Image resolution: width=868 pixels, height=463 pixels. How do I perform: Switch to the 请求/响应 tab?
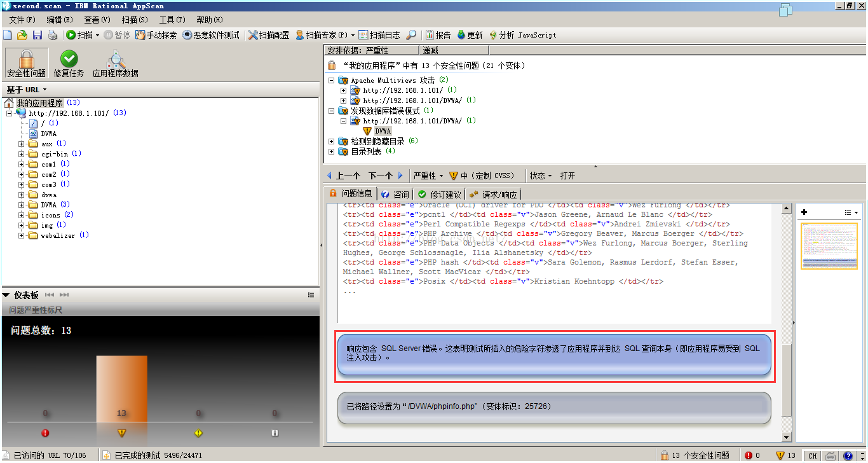(x=493, y=194)
